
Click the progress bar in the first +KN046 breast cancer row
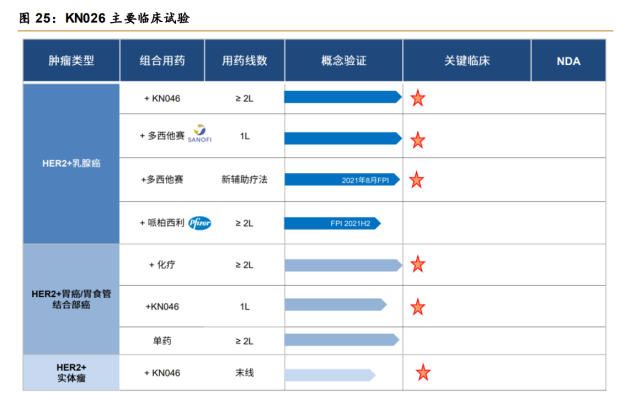343,97
